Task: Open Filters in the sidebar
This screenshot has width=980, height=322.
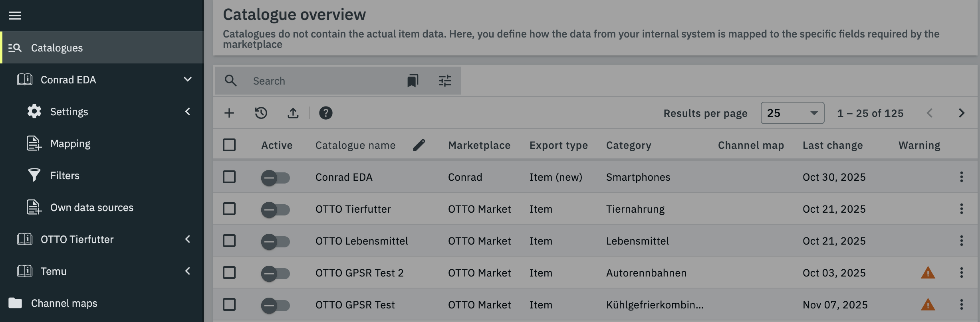Action: [x=102, y=175]
